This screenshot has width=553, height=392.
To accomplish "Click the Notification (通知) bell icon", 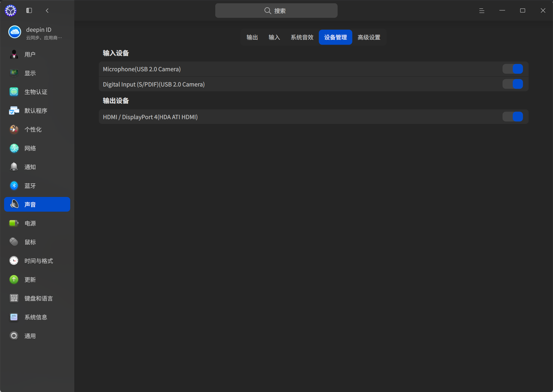I will click(x=14, y=167).
